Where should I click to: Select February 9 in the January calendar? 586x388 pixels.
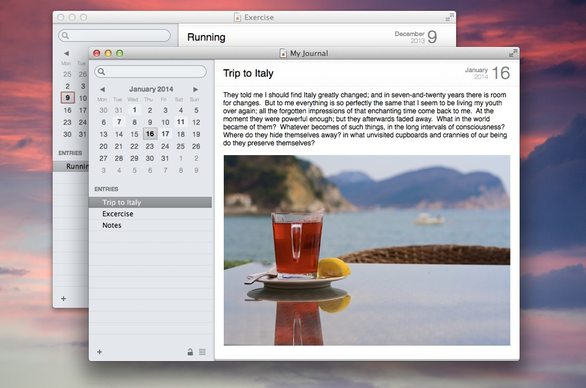click(196, 170)
